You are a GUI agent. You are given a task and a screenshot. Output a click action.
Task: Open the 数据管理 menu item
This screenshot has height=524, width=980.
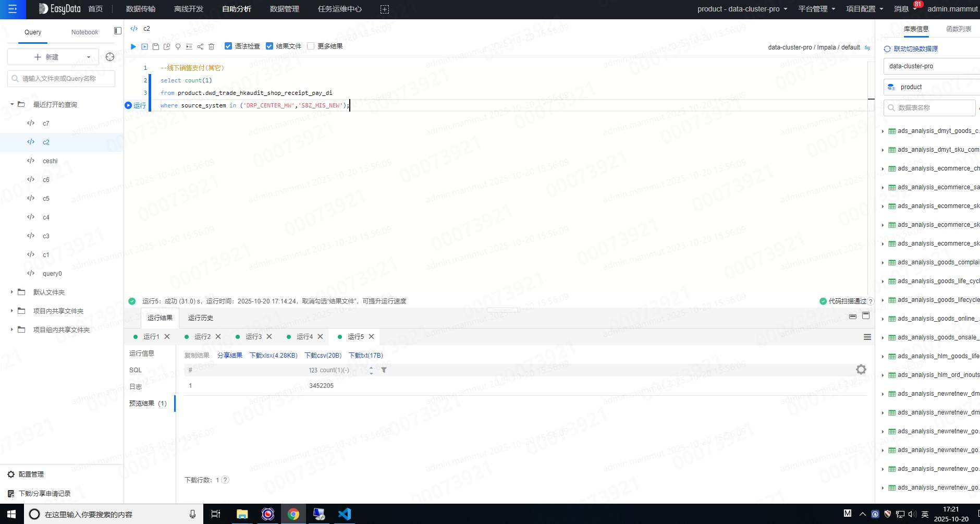click(284, 9)
